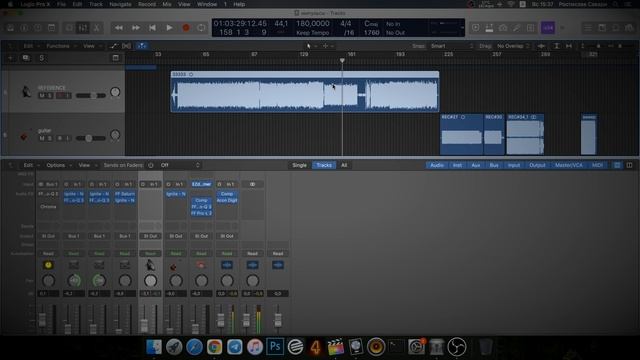Click the guitar track volume slider
This screenshot has width=640, height=360.
[x=91, y=138]
